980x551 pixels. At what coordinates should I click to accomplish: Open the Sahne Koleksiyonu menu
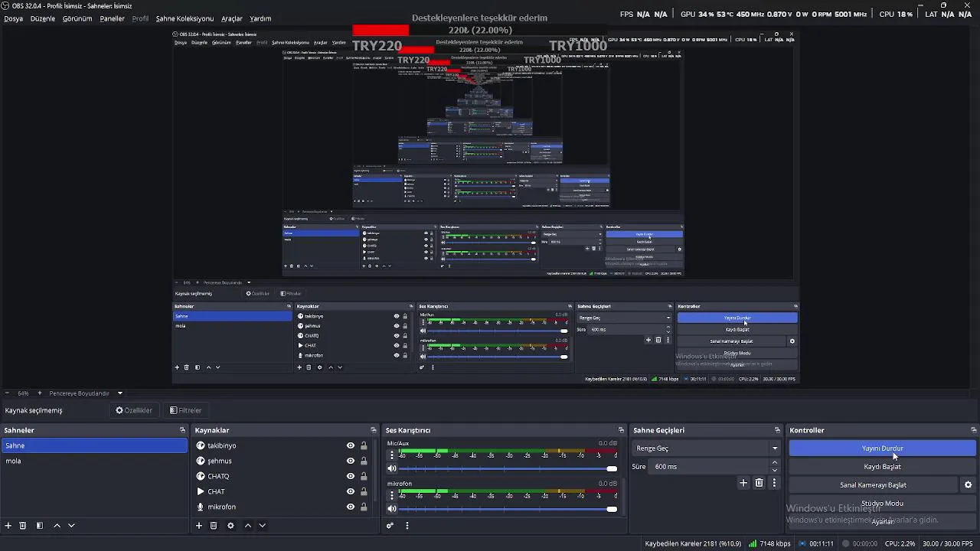coord(185,18)
